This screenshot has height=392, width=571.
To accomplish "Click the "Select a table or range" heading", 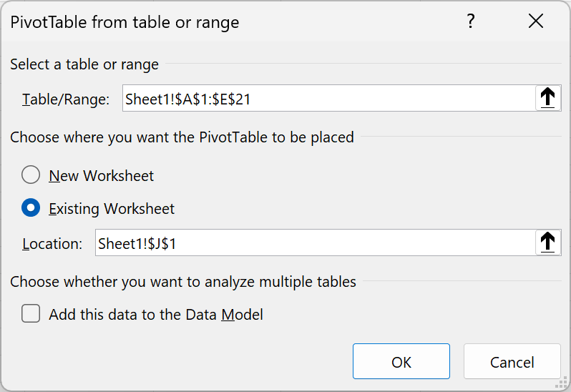I will pos(84,64).
